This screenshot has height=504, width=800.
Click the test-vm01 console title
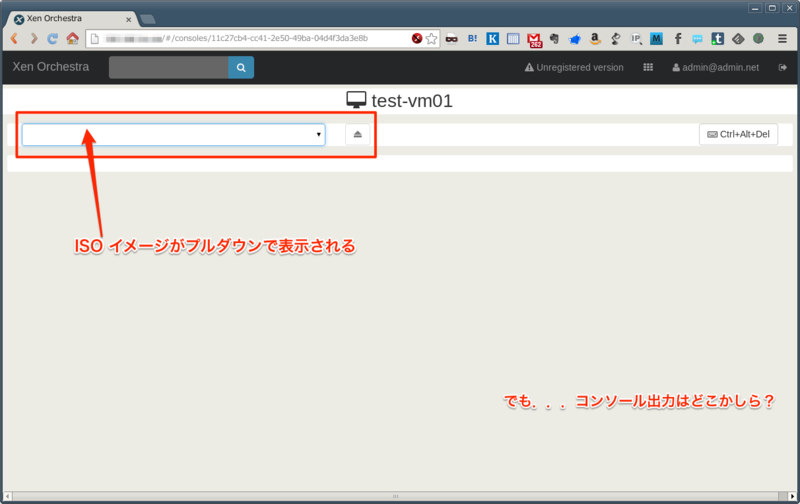pos(399,100)
